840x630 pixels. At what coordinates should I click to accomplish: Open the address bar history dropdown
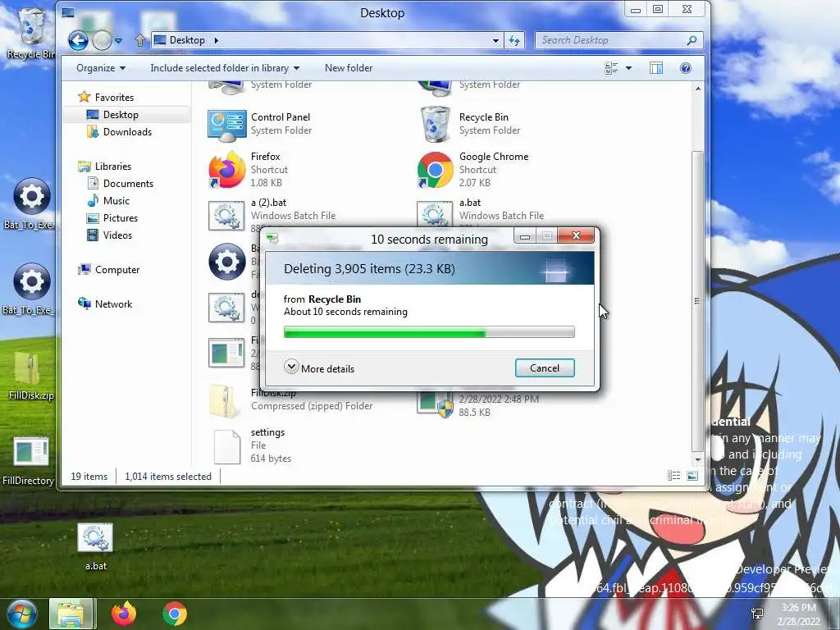click(495, 40)
